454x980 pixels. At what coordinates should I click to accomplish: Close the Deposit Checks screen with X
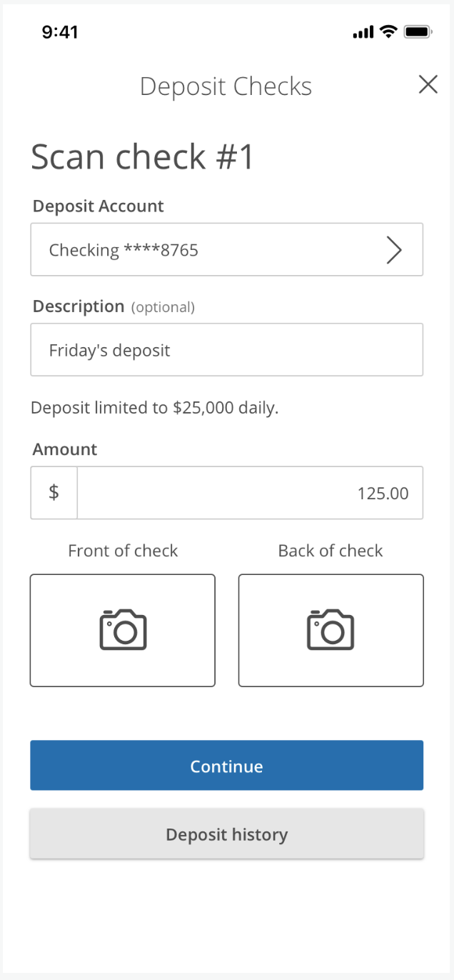coord(428,84)
